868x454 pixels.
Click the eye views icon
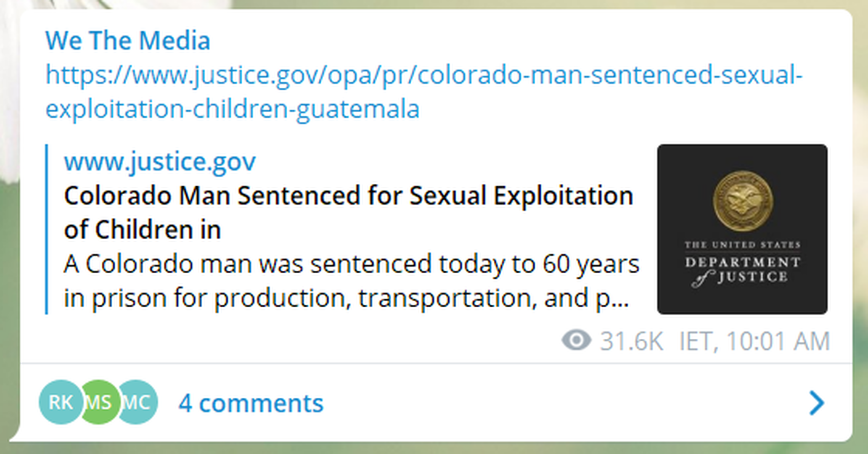click(576, 340)
